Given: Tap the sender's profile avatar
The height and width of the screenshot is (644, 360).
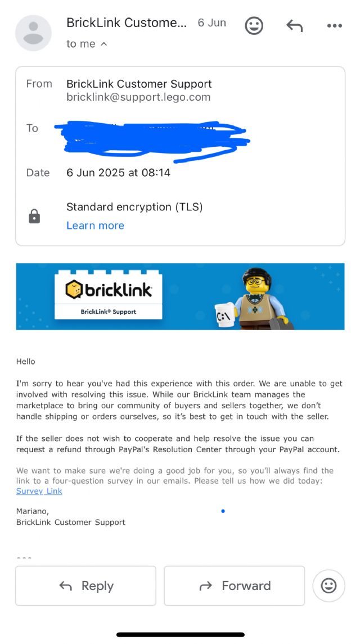Looking at the screenshot, I should pos(33,32).
